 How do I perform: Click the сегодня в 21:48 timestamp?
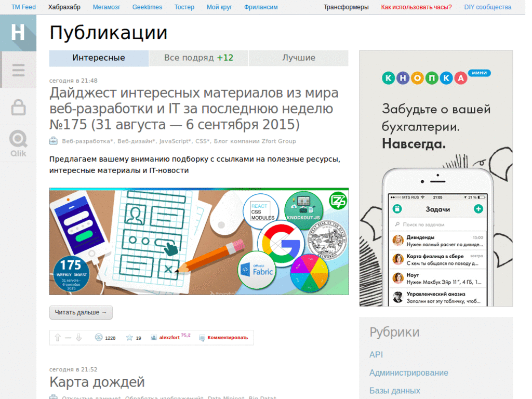(x=73, y=81)
